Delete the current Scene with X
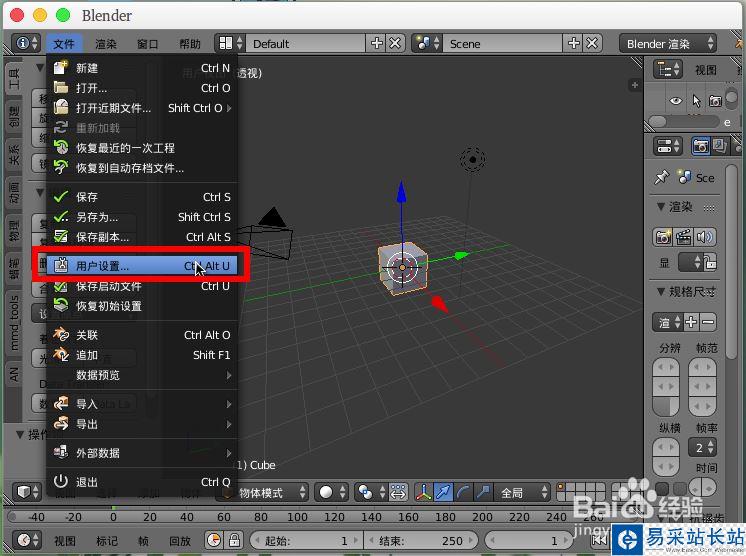 (x=592, y=43)
